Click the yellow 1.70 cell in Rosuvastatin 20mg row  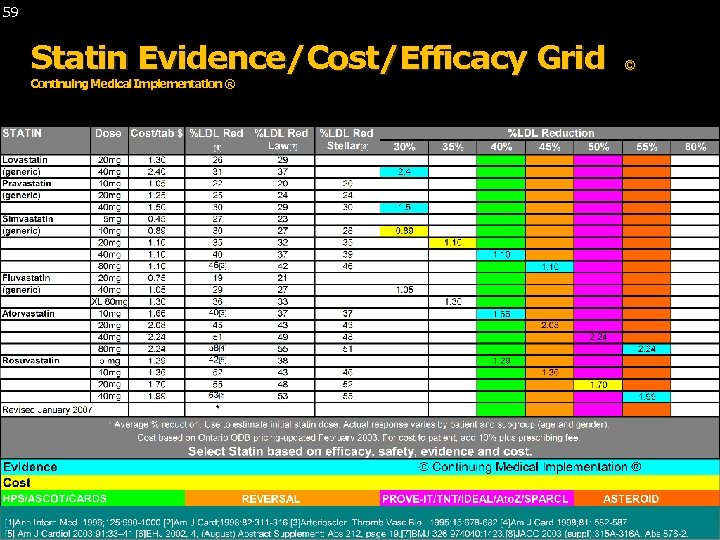[598, 384]
